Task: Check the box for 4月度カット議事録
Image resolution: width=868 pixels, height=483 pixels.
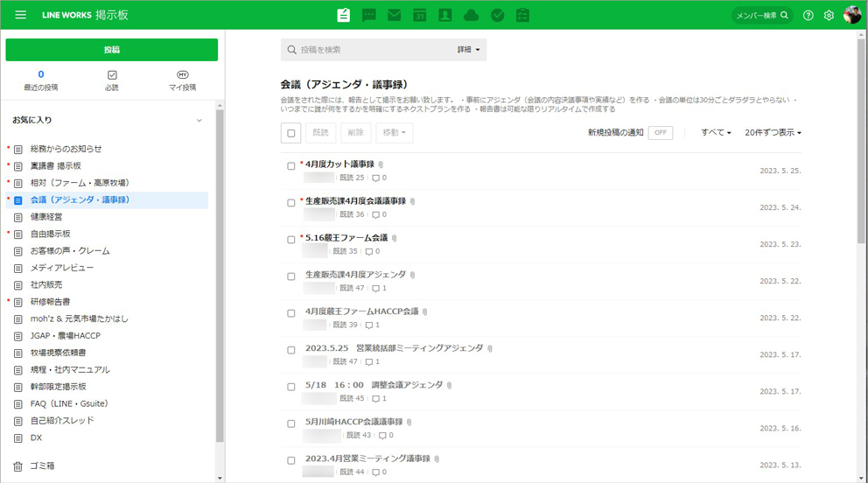Action: (x=291, y=165)
